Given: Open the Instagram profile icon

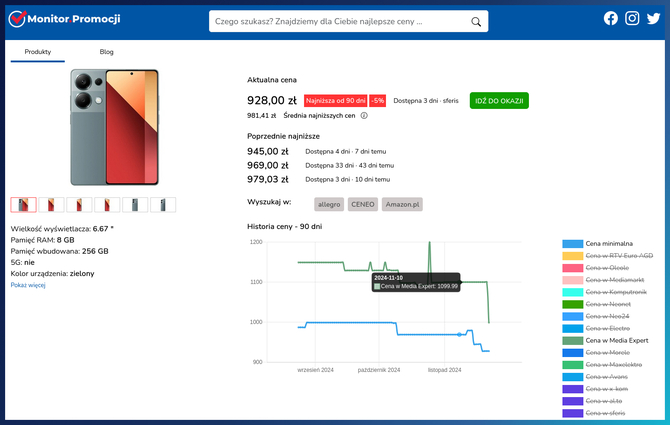Looking at the screenshot, I should (x=632, y=18).
